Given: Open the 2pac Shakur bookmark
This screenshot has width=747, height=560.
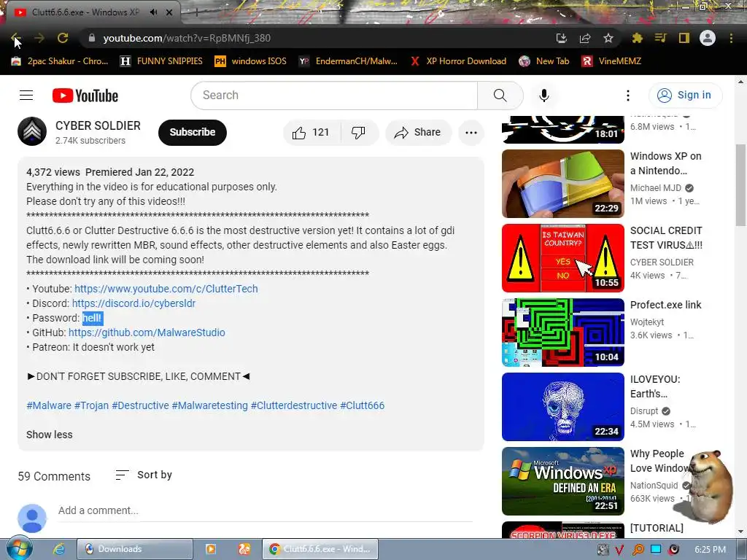Looking at the screenshot, I should click(x=60, y=61).
